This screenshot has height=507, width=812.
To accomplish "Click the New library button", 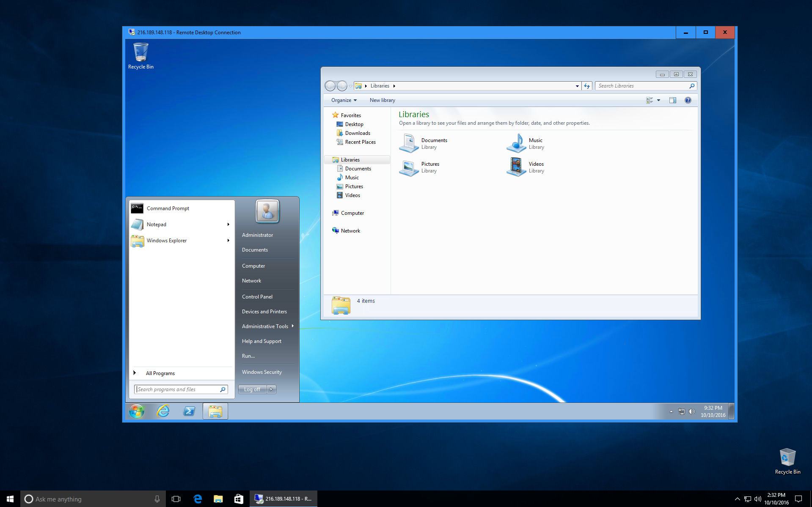I will (382, 100).
